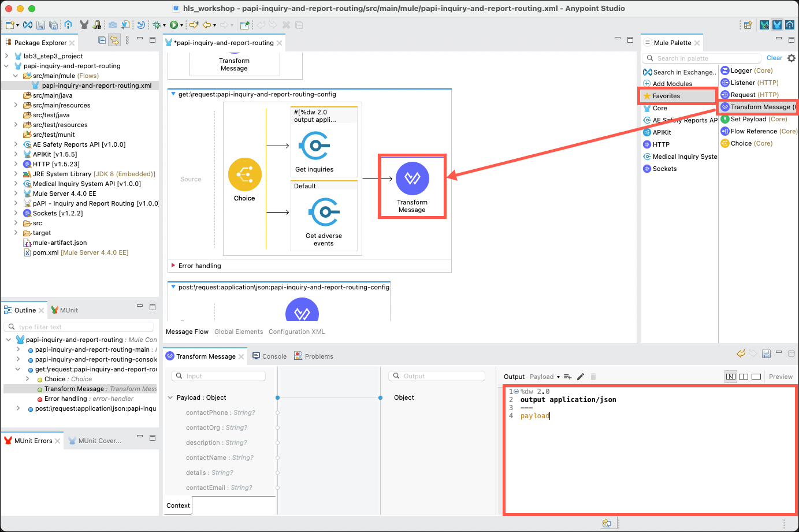The image size is (799, 532).
Task: Click Clear link in palette search
Action: pyautogui.click(x=774, y=58)
